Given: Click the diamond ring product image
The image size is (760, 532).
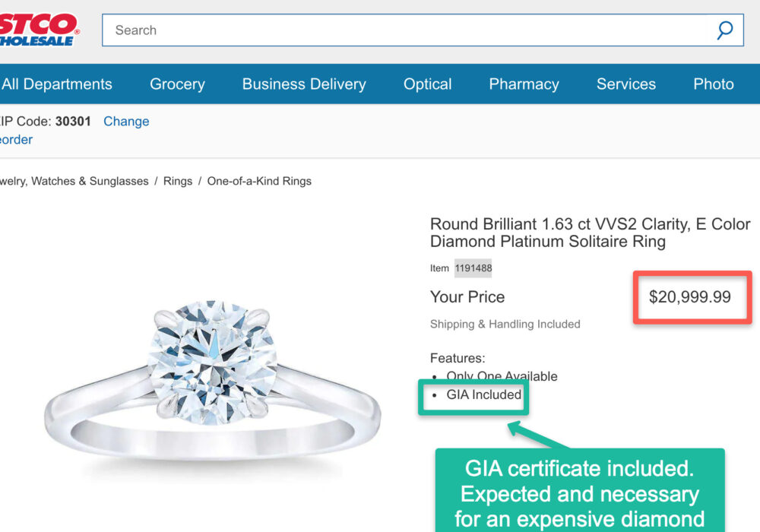Looking at the screenshot, I should click(x=213, y=380).
